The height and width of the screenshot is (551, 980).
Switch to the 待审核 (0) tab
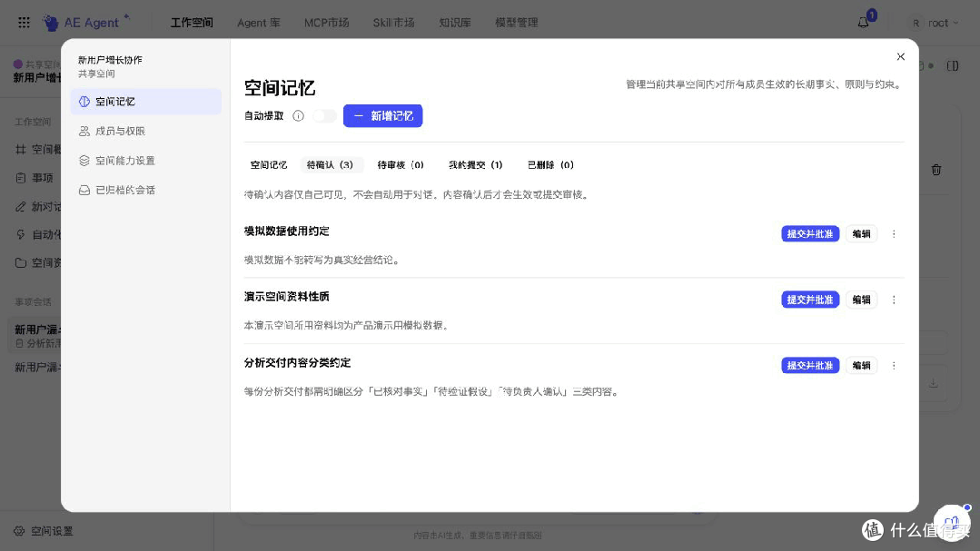pos(401,165)
